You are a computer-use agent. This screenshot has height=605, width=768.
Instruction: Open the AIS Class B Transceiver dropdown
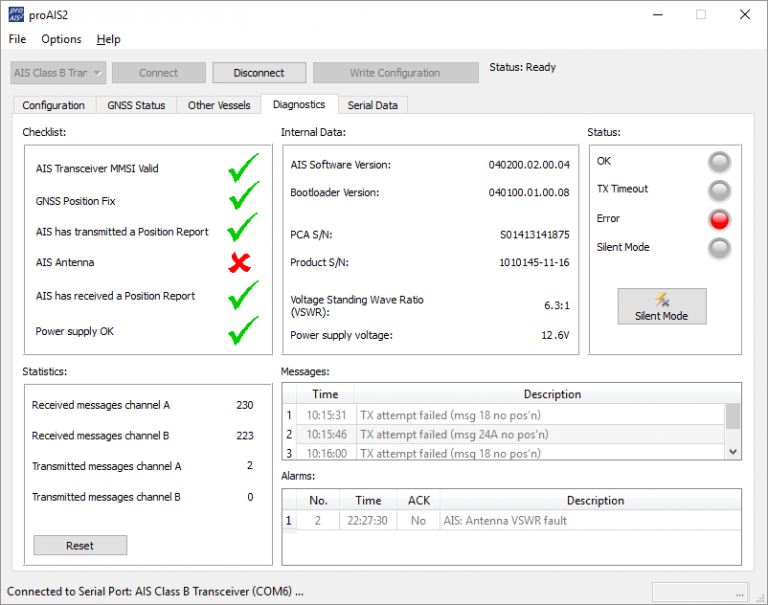[58, 73]
